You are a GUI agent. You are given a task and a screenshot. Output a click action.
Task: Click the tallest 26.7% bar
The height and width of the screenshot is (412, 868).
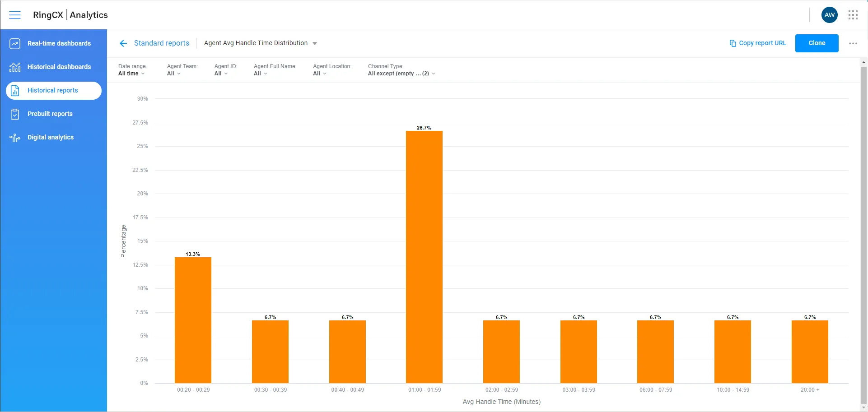click(x=424, y=257)
